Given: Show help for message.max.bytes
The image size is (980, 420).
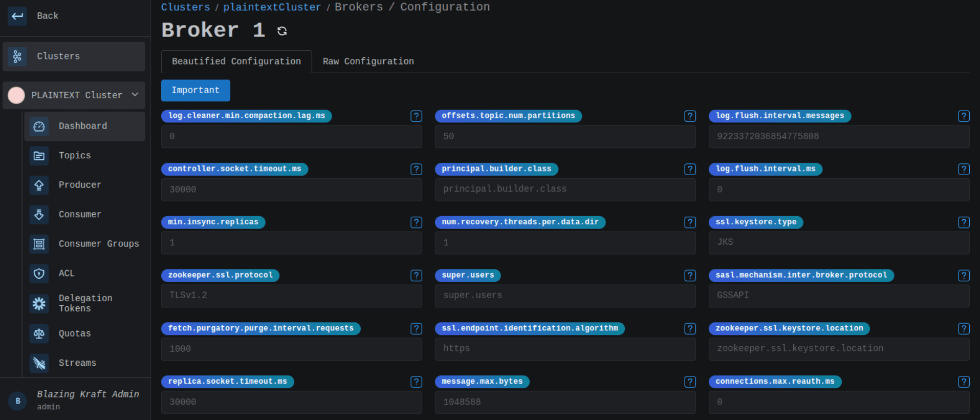Looking at the screenshot, I should (x=690, y=382).
